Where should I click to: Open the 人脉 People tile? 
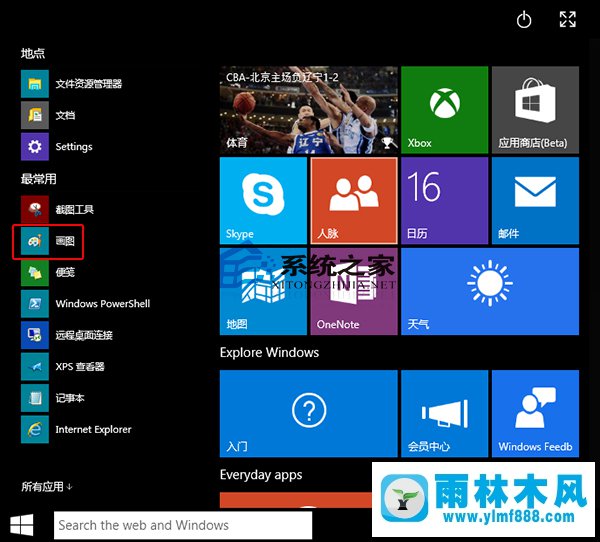click(354, 201)
